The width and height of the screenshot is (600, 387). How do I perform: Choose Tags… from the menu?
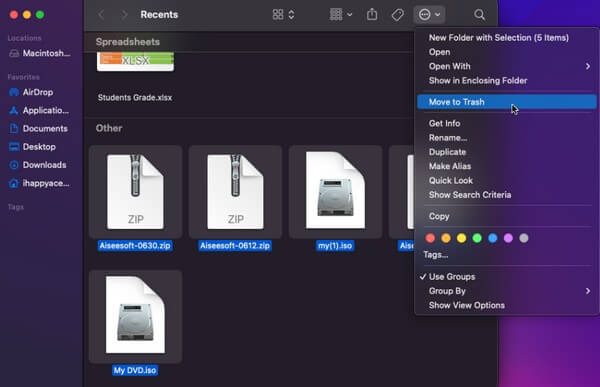(435, 255)
